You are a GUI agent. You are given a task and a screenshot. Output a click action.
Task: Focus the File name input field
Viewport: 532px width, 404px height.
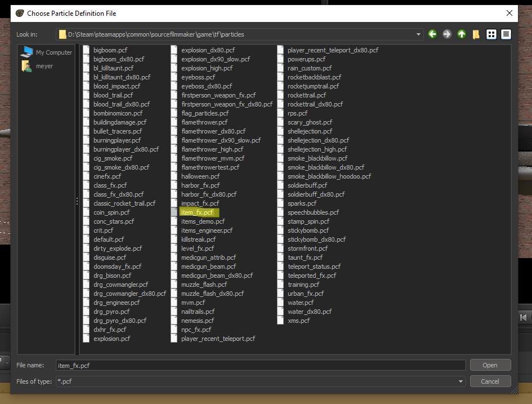tap(261, 365)
